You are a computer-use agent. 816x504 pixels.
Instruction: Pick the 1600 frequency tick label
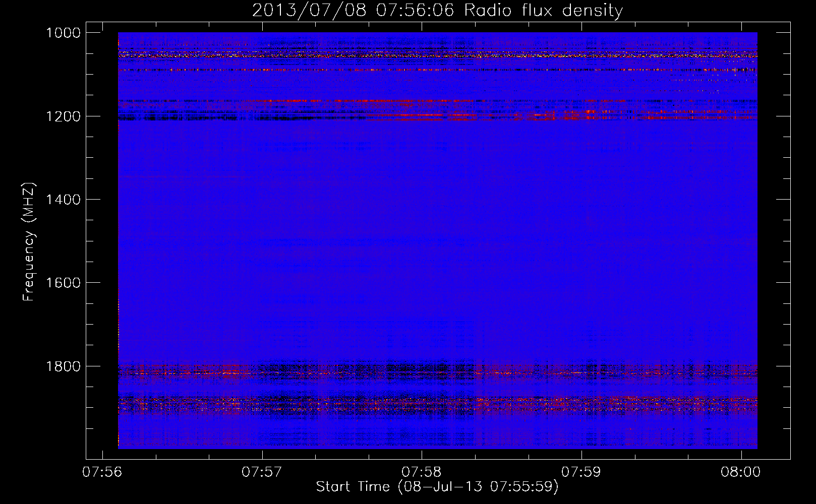[63, 283]
